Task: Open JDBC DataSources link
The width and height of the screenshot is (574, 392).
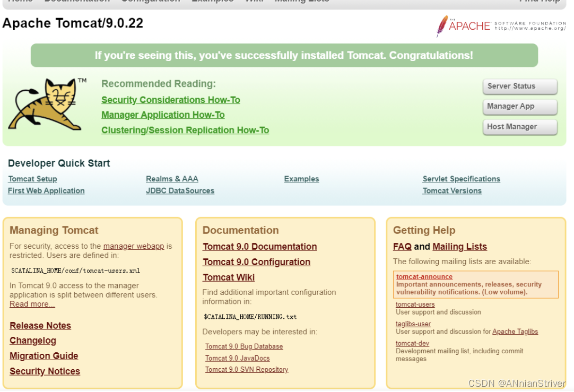Action: pyautogui.click(x=180, y=191)
